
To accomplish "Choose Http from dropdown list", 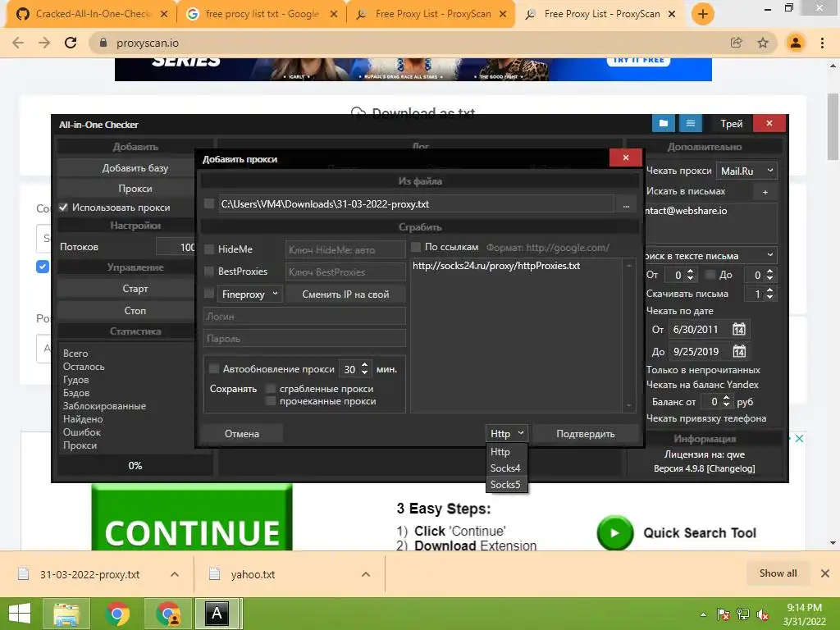I will tap(506, 452).
